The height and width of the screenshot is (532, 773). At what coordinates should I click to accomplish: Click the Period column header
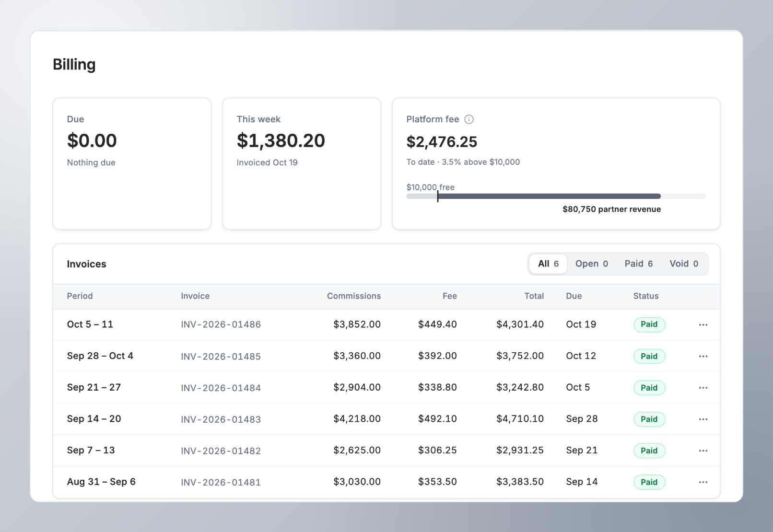80,296
